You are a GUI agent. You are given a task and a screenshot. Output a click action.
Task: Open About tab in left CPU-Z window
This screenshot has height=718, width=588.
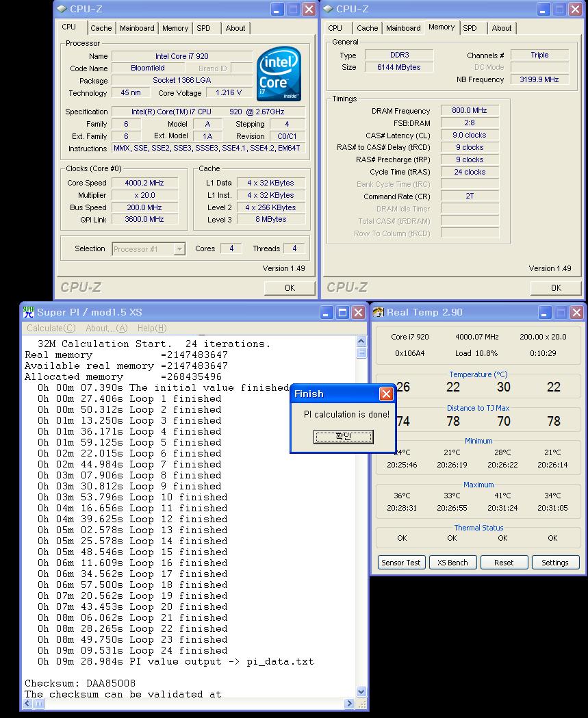point(235,28)
